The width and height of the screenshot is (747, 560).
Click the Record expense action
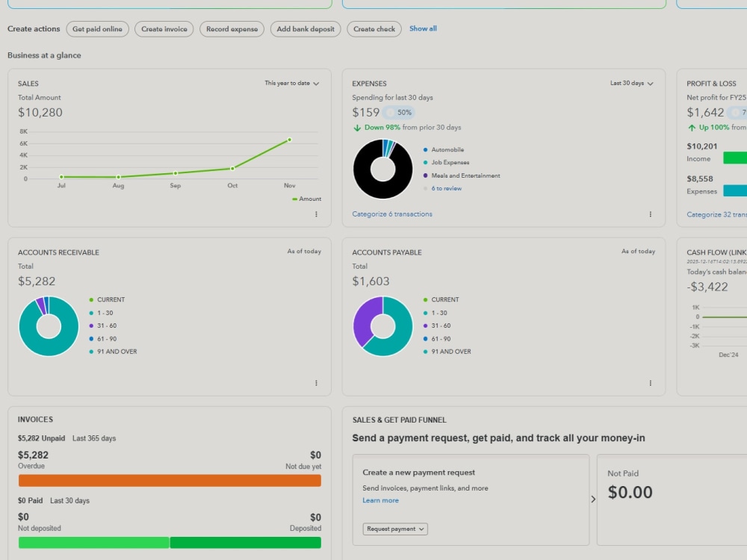point(232,29)
